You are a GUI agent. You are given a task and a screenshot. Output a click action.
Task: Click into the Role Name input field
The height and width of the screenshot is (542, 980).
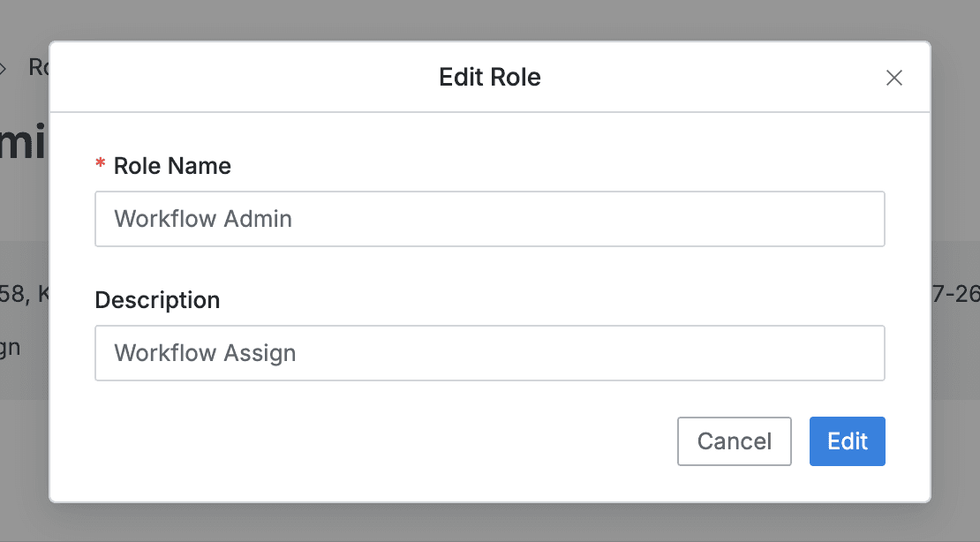(x=490, y=219)
